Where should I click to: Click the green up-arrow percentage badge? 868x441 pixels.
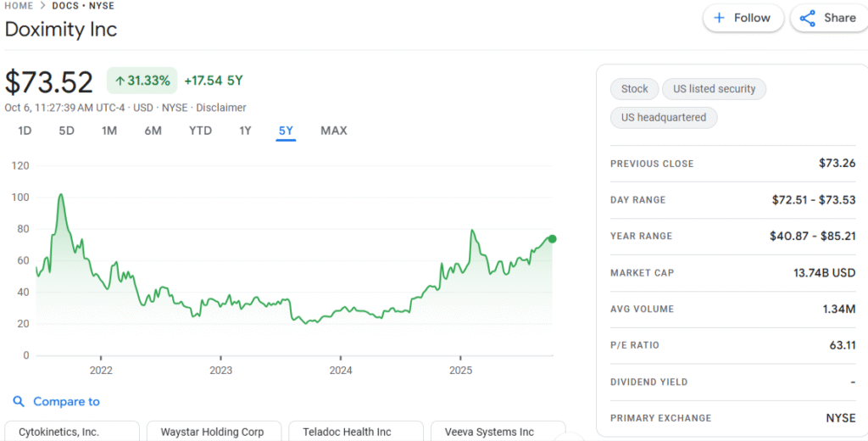142,81
